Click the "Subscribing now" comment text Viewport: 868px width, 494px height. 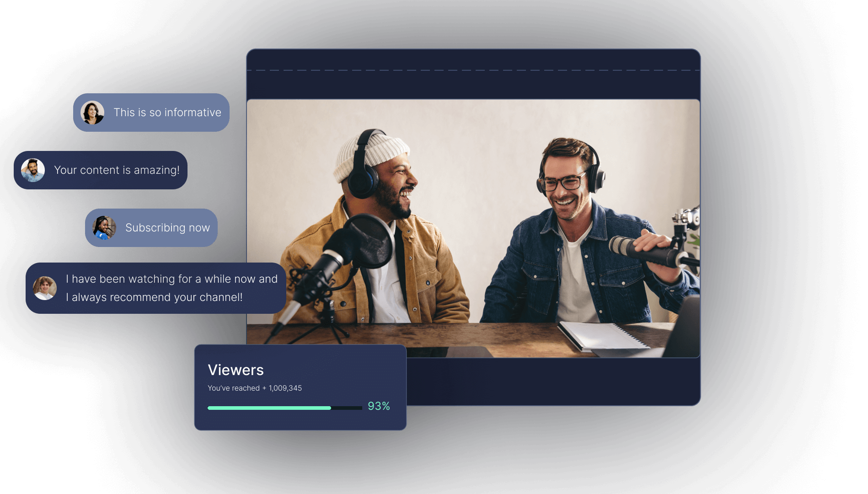[x=167, y=228]
